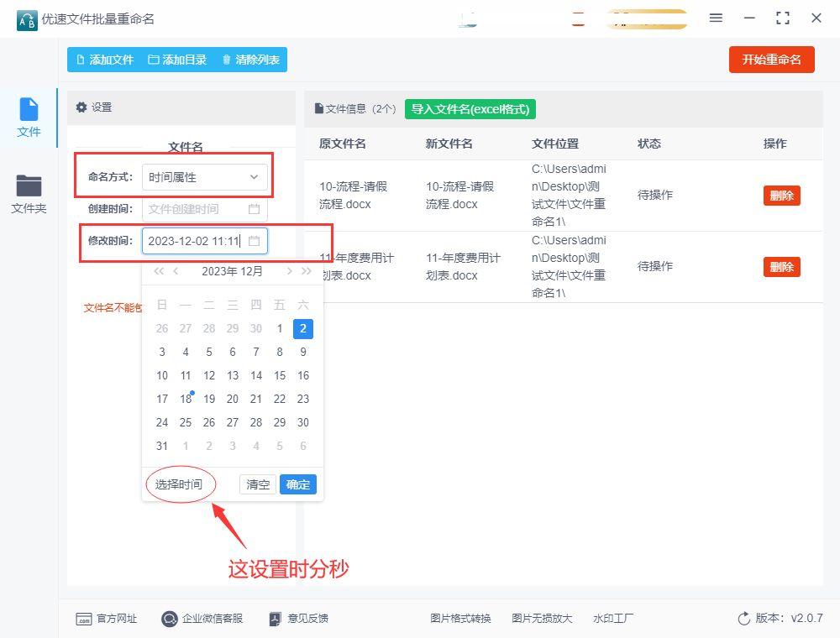Pick date 25 in the calendar
Image resolution: width=840 pixels, height=638 pixels.
pos(186,422)
